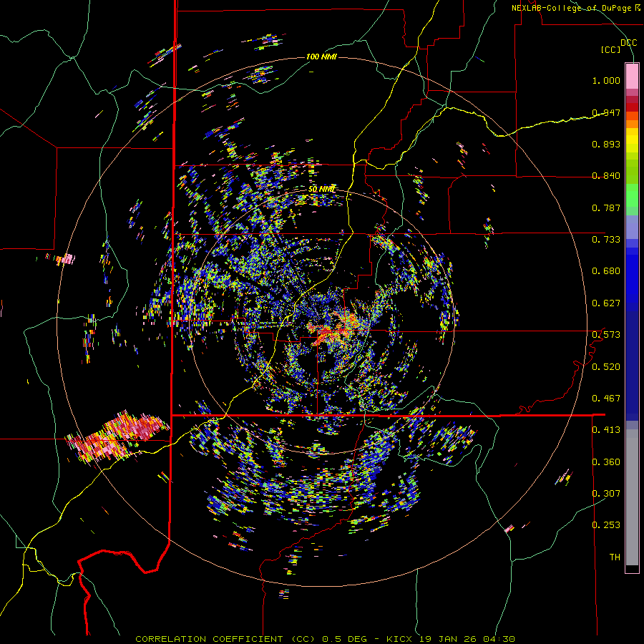Click the TH threshold label
Viewport: 644px width, 644px height.
[615, 557]
